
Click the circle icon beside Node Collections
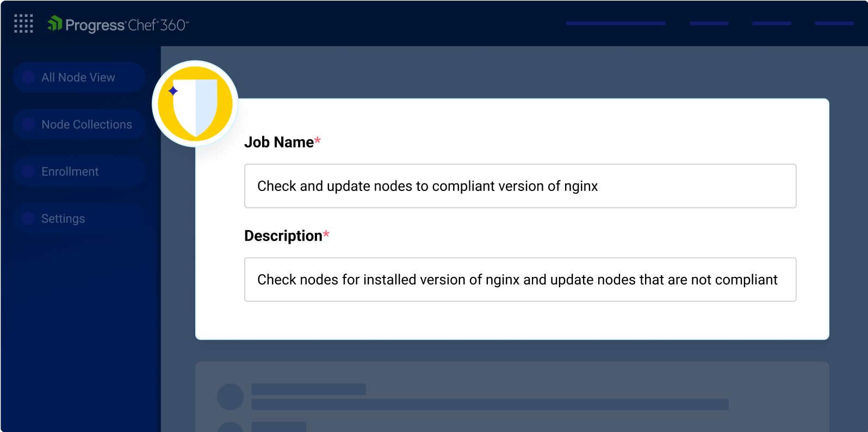pos(28,125)
